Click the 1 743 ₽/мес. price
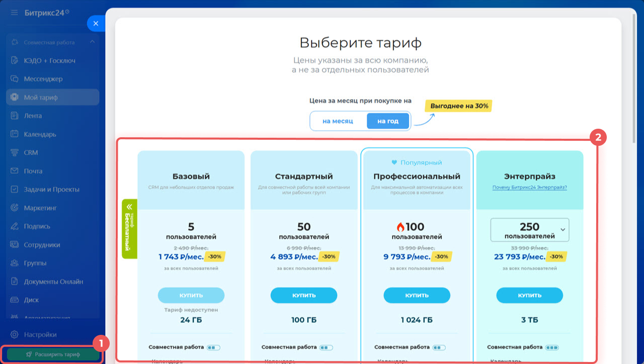Viewport: 644px width, 364px height. (182, 257)
